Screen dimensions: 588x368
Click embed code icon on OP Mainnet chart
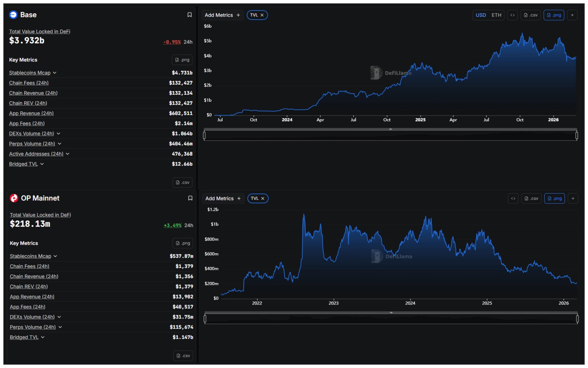click(x=513, y=198)
